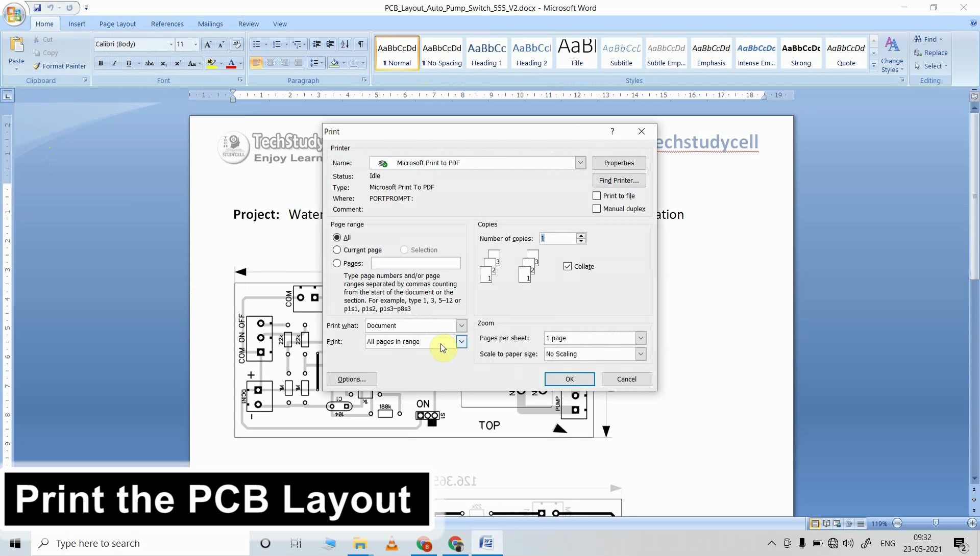Click the Office button orb
The height and width of the screenshot is (556, 980).
14,14
